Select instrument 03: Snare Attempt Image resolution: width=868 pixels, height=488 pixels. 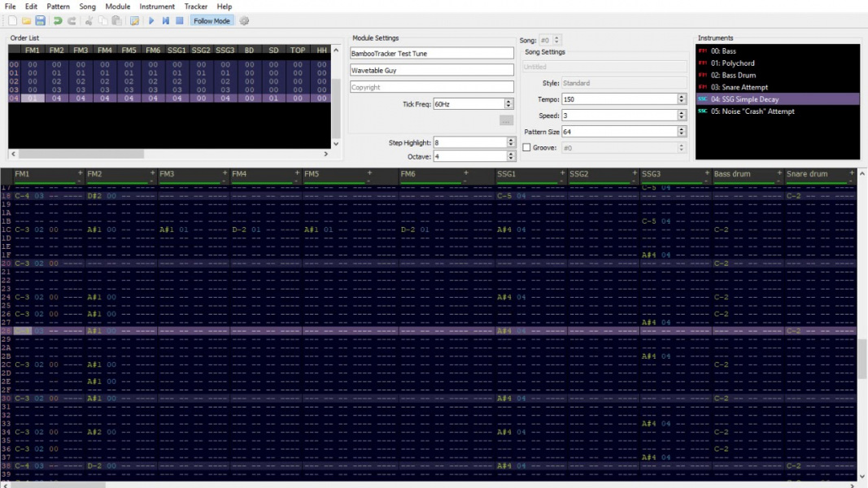(x=778, y=87)
